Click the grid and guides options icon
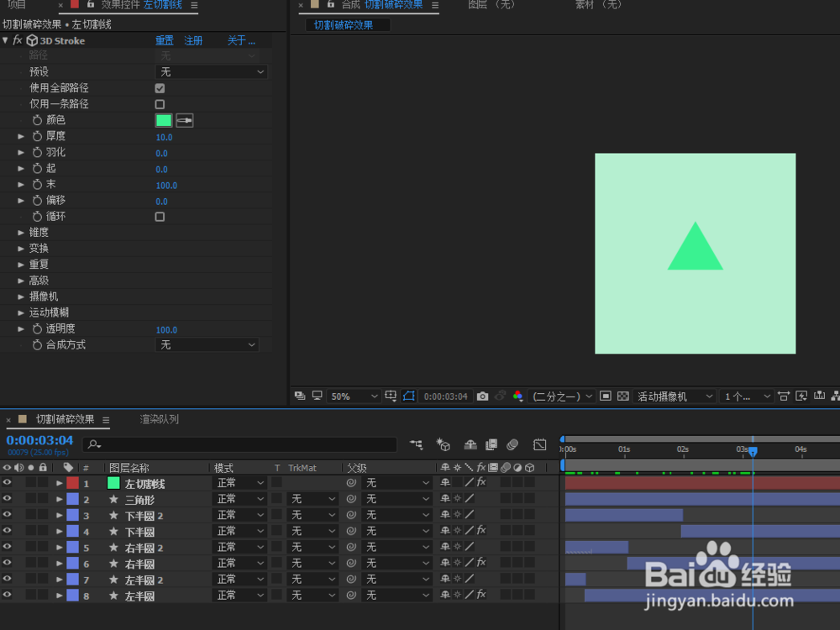This screenshot has width=840, height=630. pyautogui.click(x=391, y=396)
